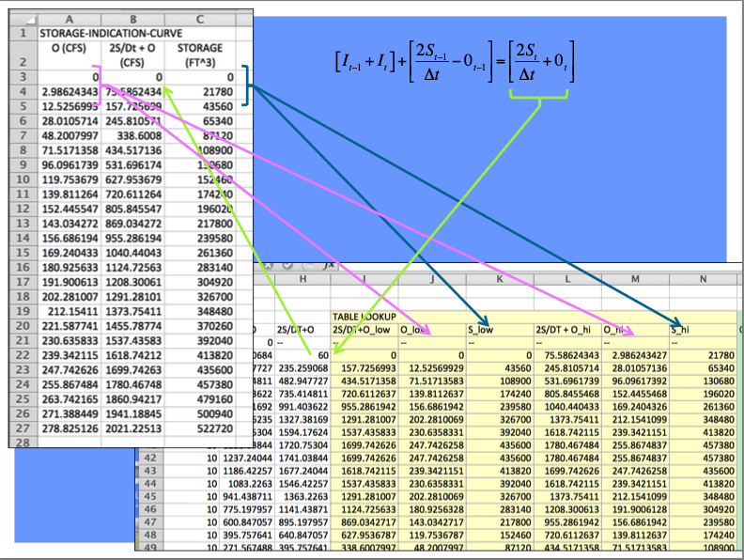Viewport: 744px width, 560px height.
Task: Click cell containing 180.9256328 in row 46
Action: tap(432, 509)
